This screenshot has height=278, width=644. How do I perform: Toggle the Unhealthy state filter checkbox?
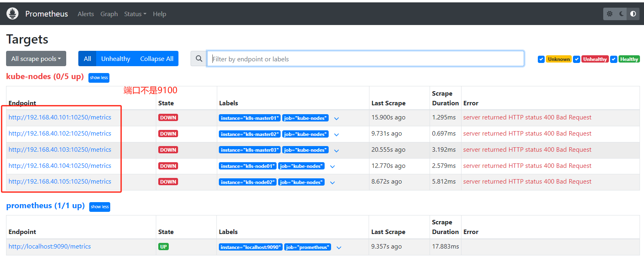(x=577, y=59)
